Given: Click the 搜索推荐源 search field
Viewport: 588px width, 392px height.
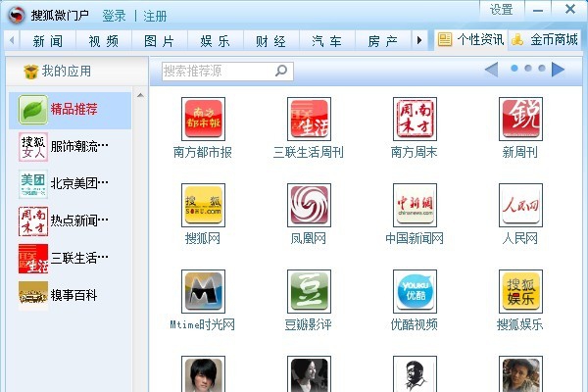Looking at the screenshot, I should [x=227, y=71].
